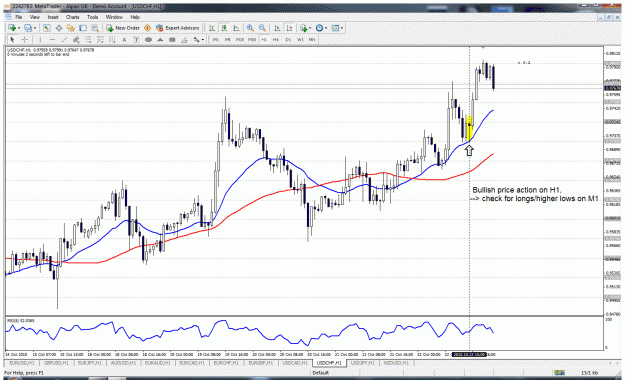
Task: Switch to the GBPUSD,H1 chart tab
Action: pos(56,363)
